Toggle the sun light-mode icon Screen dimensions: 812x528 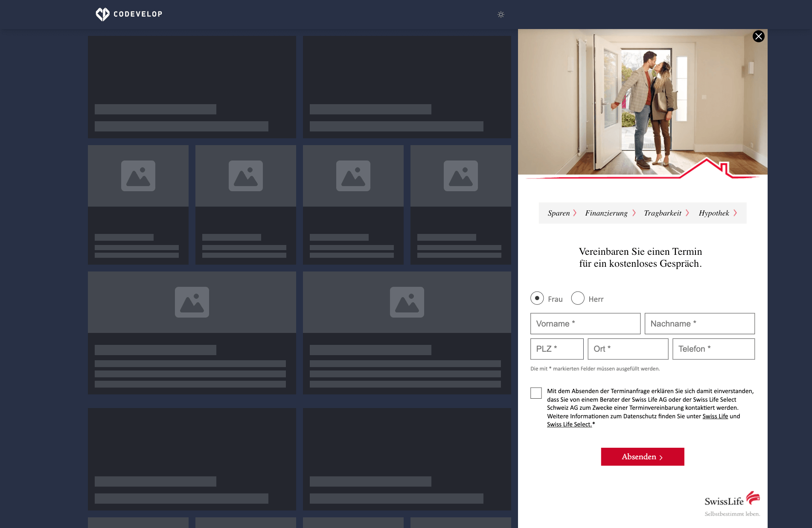coord(501,15)
